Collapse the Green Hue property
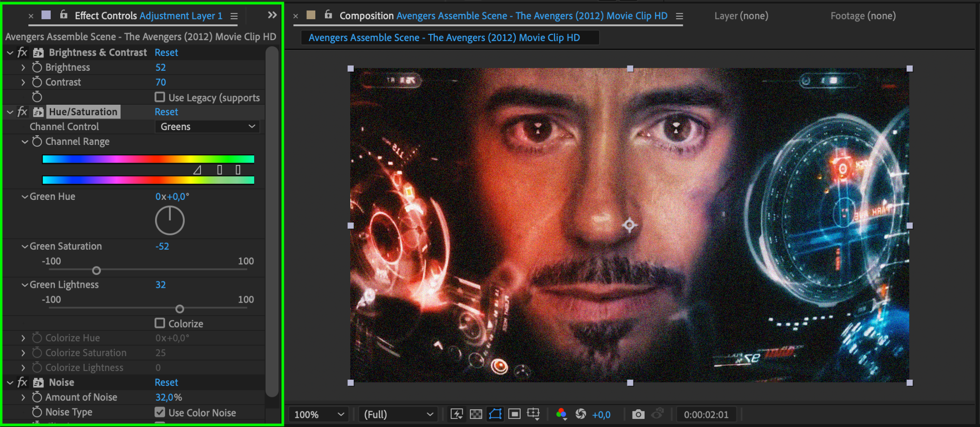Screen dimensions: 980x427 coord(24,197)
